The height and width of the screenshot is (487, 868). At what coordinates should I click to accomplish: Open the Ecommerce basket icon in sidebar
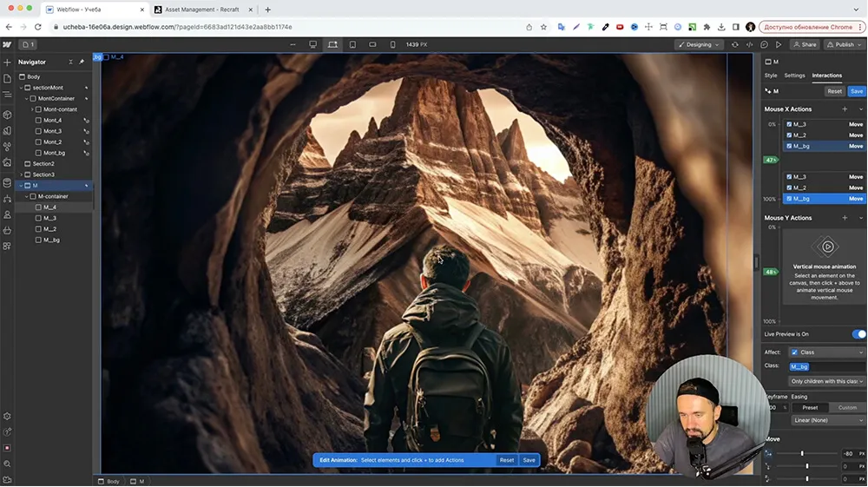7,230
